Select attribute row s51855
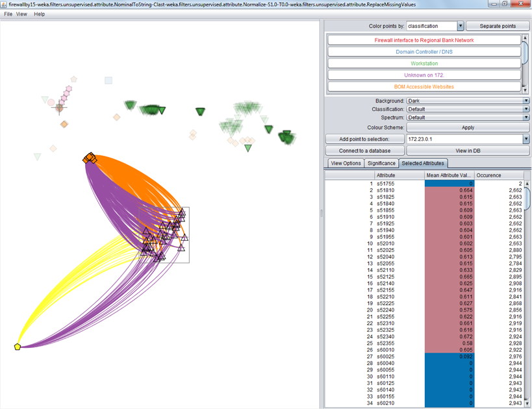The height and width of the screenshot is (409, 532). coord(424,210)
